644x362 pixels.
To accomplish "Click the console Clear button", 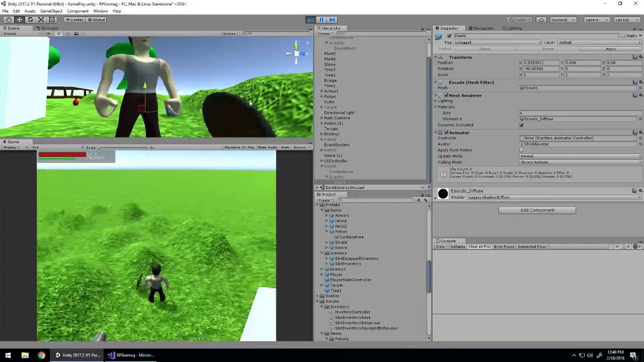I will pyautogui.click(x=440, y=247).
